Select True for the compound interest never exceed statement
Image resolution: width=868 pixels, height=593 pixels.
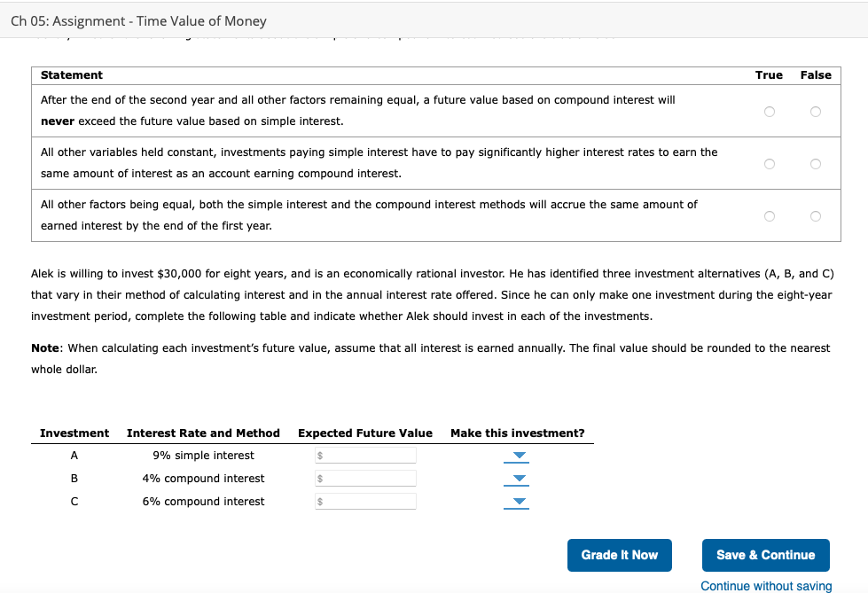pos(769,111)
